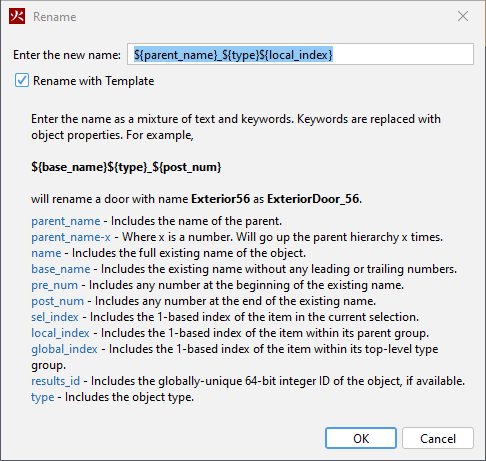Image resolution: width=486 pixels, height=461 pixels.
Task: Click the new name input field
Action: pos(300,54)
